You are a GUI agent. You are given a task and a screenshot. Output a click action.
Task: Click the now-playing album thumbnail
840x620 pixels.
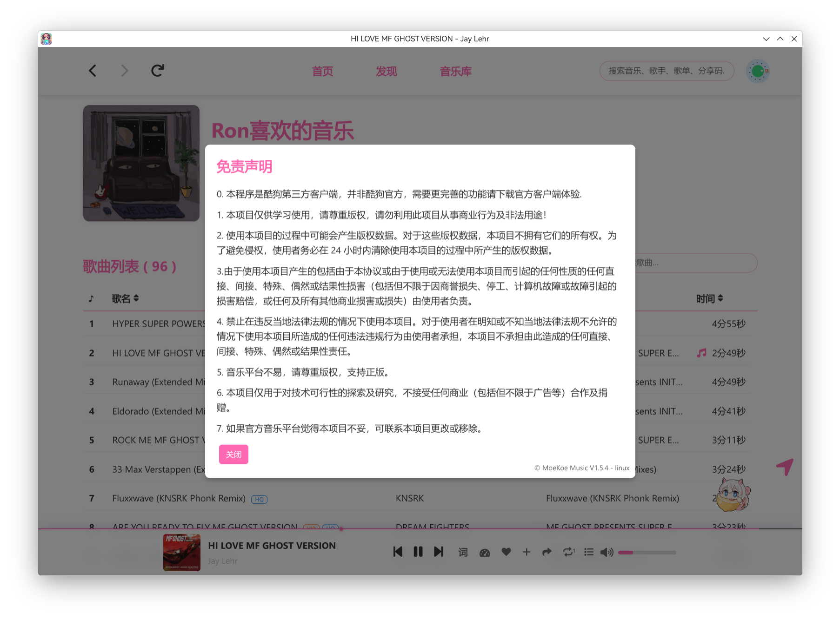182,552
